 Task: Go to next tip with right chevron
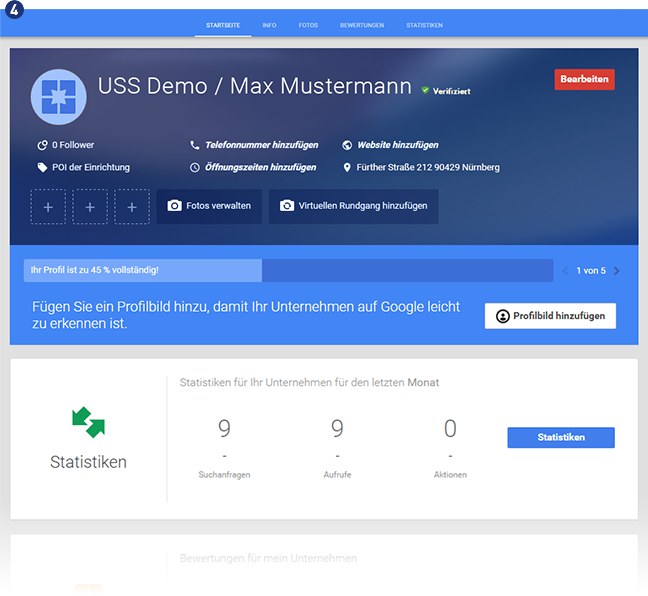pyautogui.click(x=617, y=271)
